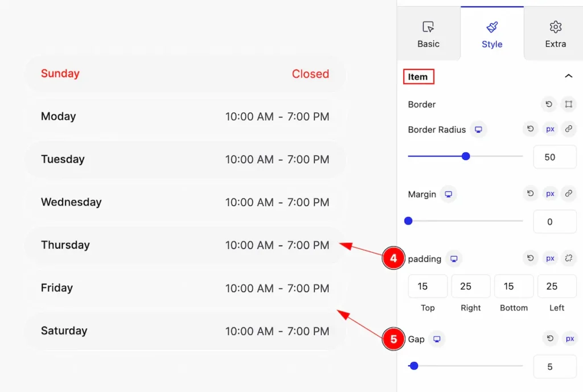
Task: Switch to the Extra tab
Action: pos(556,34)
